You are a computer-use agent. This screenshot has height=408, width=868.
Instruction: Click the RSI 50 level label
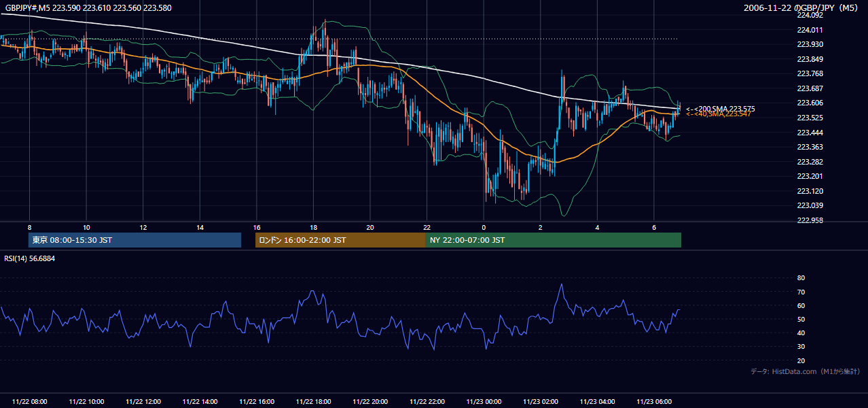pos(801,319)
